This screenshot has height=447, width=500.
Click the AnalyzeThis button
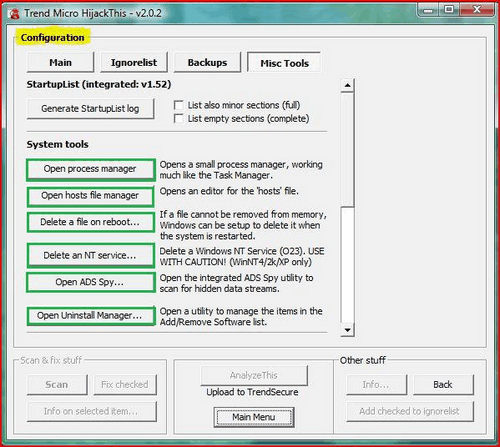[x=254, y=376]
